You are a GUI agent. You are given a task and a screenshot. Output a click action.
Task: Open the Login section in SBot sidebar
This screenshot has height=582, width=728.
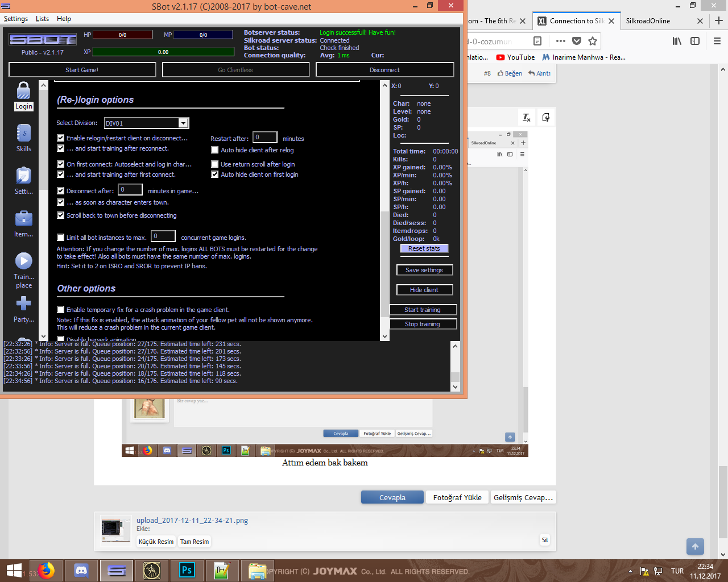point(23,96)
